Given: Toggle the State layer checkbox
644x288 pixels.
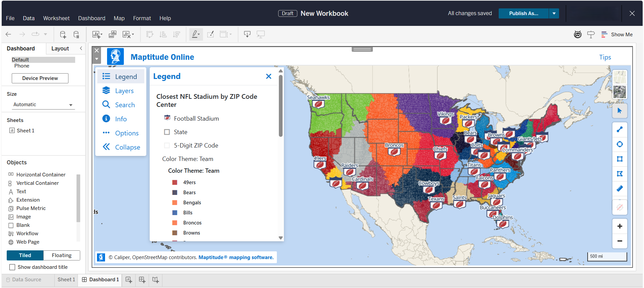Looking at the screenshot, I should (167, 132).
